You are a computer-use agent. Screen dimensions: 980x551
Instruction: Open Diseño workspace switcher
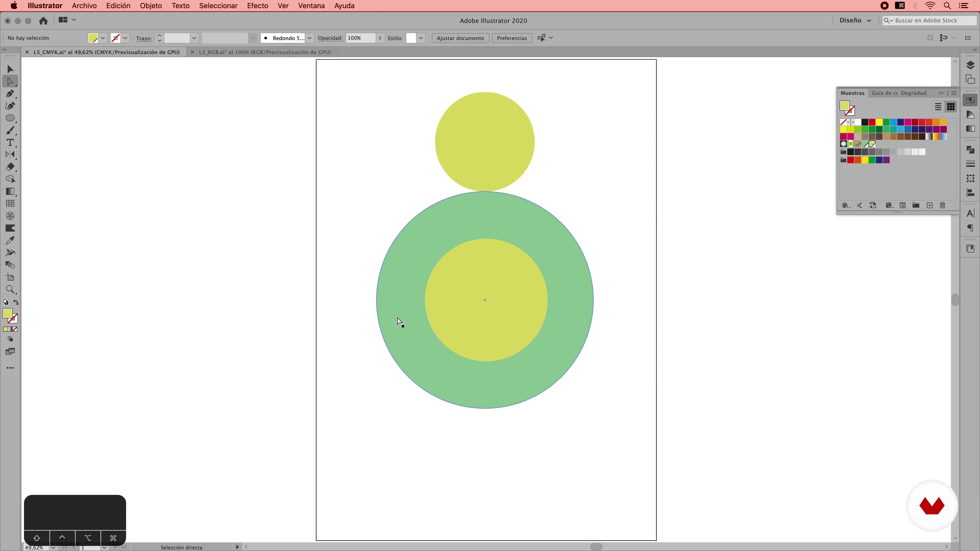click(x=855, y=20)
